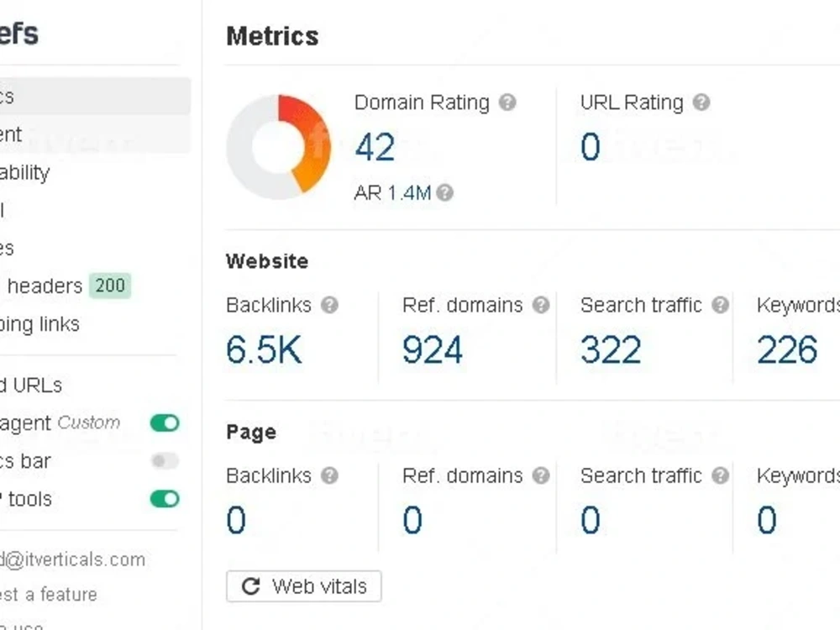Open help icon beside Page Backlinks
Screen dimensions: 840x630
pos(329,475)
